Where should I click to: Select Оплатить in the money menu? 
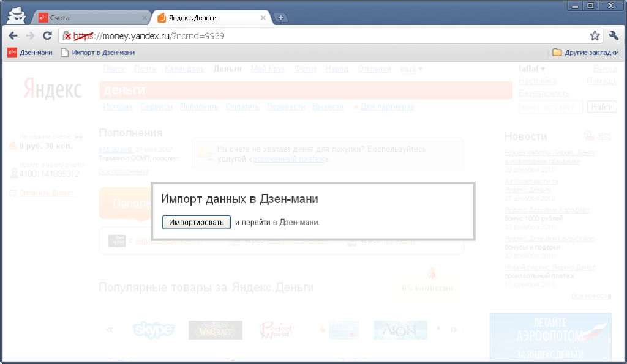click(x=242, y=106)
